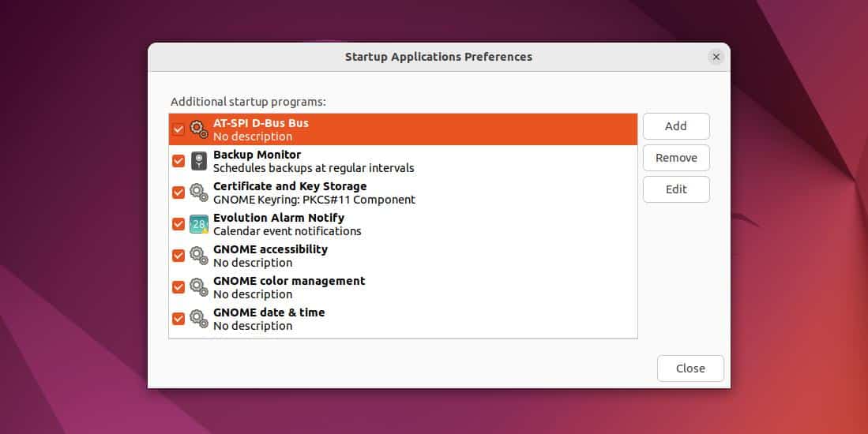The width and height of the screenshot is (868, 434).
Task: Add a new startup program
Action: coord(676,126)
